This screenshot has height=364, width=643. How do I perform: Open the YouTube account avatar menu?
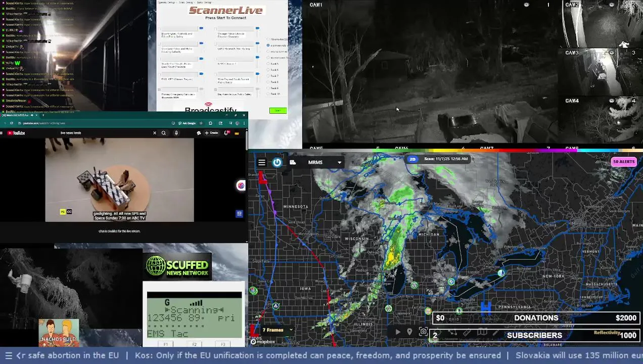coord(237,133)
